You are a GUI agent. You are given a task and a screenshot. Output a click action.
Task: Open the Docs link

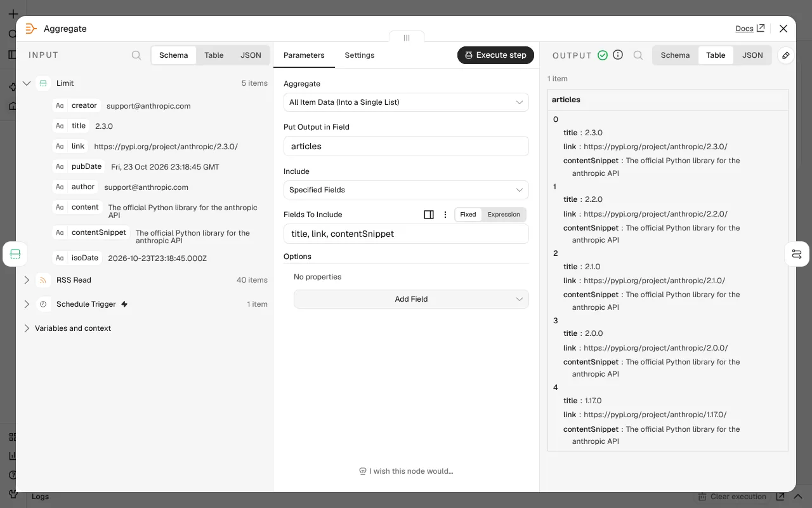[750, 29]
